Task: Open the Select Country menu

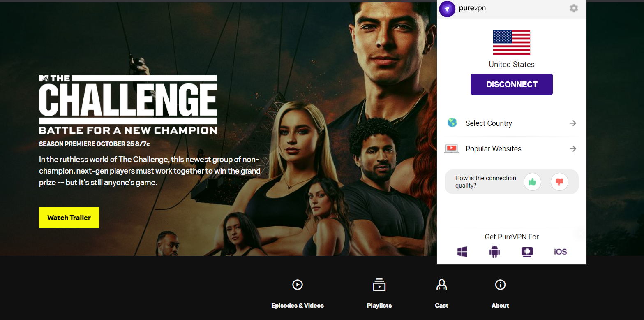Action: coord(512,123)
